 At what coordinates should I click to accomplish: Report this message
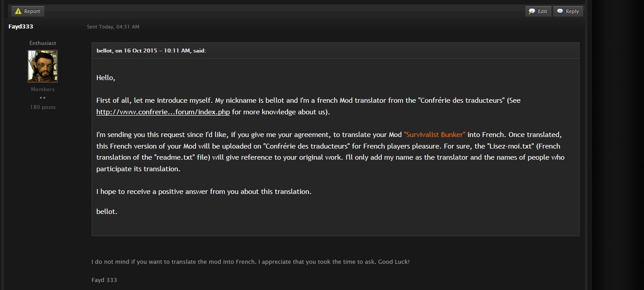click(28, 11)
